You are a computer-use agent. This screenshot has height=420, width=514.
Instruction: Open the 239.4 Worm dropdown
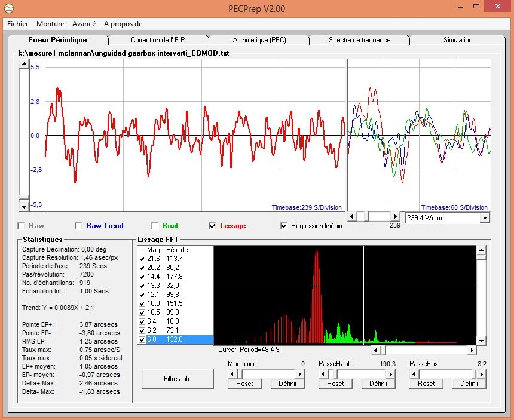484,218
